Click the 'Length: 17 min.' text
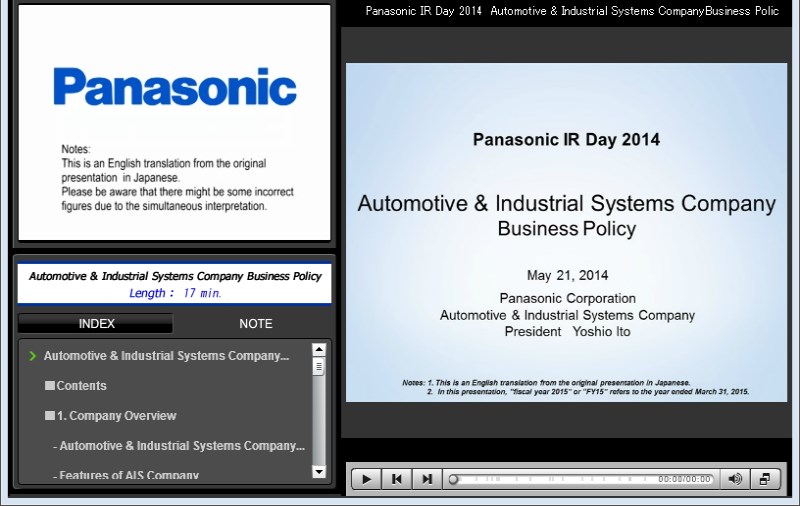Viewport: 800px width, 506px height. tap(175, 293)
